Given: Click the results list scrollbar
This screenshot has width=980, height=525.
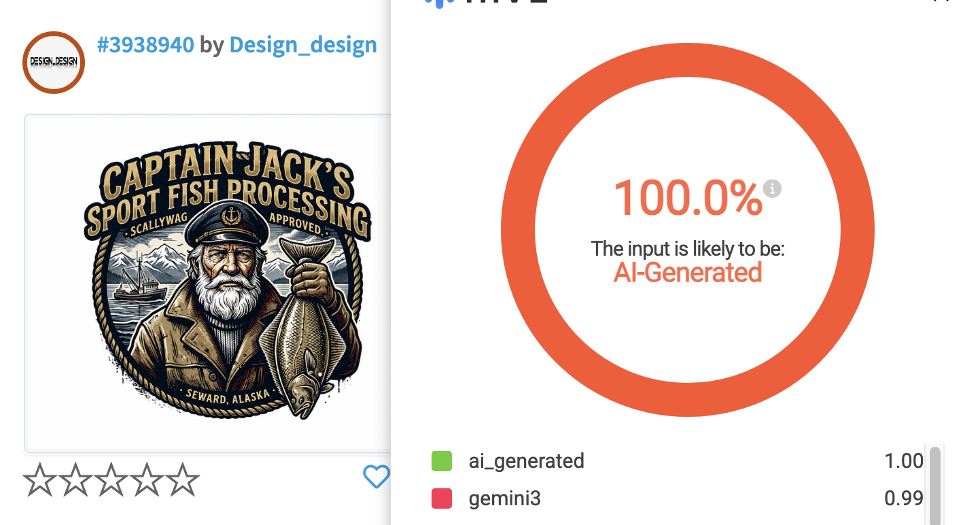Looking at the screenshot, I should point(935,485).
